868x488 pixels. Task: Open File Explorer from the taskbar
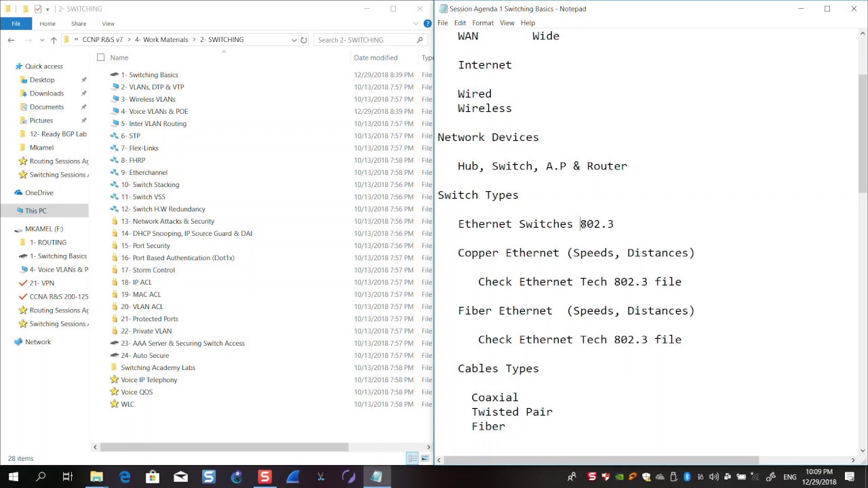[x=96, y=477]
